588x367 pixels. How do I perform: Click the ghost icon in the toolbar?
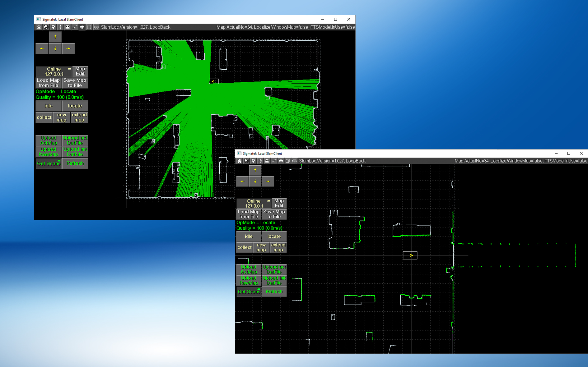[267, 161]
